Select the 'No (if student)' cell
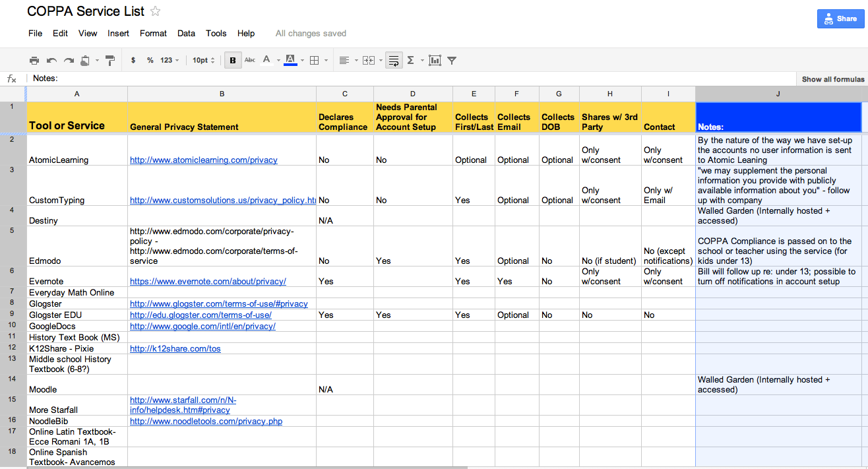 [611, 246]
